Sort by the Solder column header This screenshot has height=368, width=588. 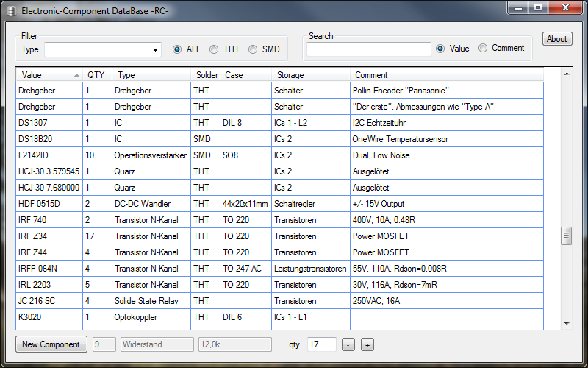pos(205,75)
